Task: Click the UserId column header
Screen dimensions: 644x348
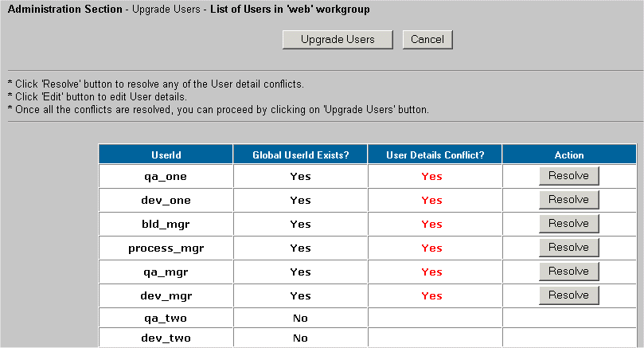Action: pyautogui.click(x=166, y=155)
